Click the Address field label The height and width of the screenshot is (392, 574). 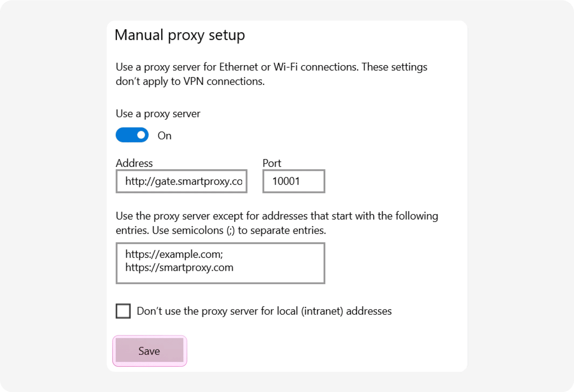pyautogui.click(x=134, y=163)
